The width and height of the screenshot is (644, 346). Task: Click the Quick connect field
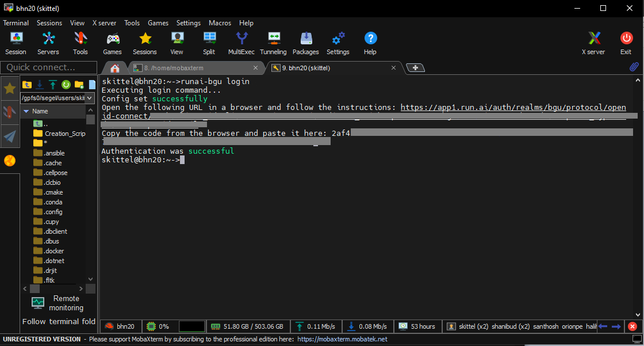click(49, 67)
